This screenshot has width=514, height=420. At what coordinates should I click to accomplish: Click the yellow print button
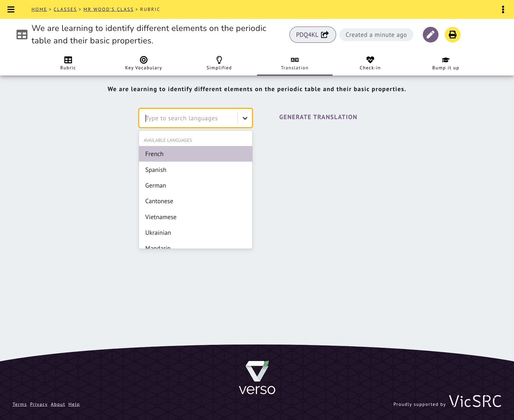click(453, 35)
